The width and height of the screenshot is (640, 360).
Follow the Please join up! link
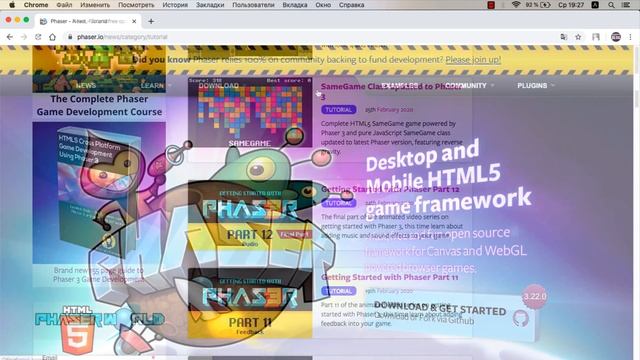coord(473,60)
